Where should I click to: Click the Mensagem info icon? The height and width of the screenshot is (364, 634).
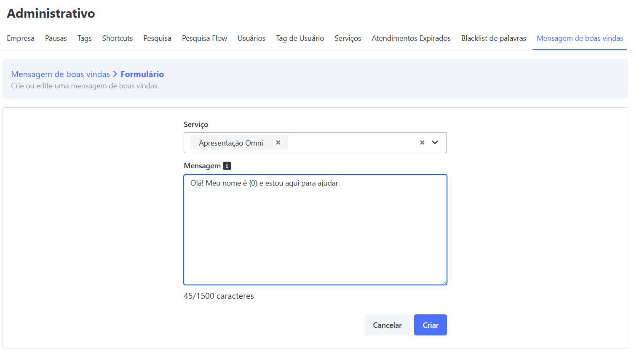pyautogui.click(x=227, y=166)
